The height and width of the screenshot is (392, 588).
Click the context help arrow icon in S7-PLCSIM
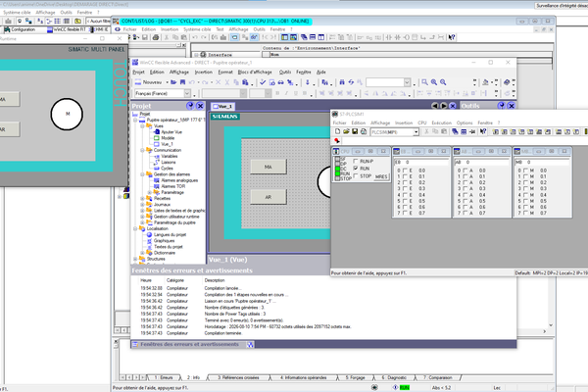click(x=483, y=131)
